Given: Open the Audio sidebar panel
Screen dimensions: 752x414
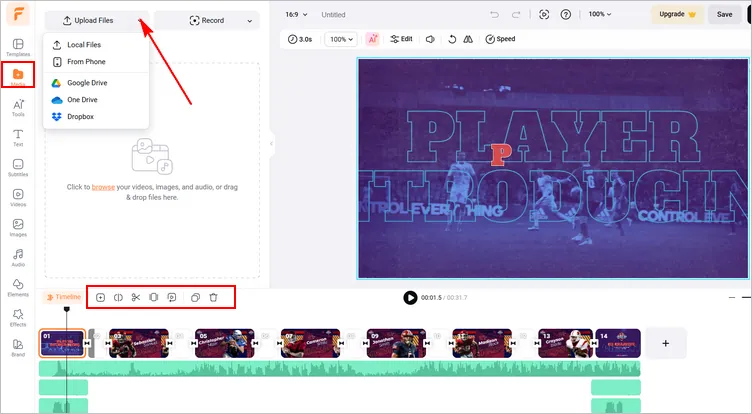Looking at the screenshot, I should pyautogui.click(x=18, y=258).
